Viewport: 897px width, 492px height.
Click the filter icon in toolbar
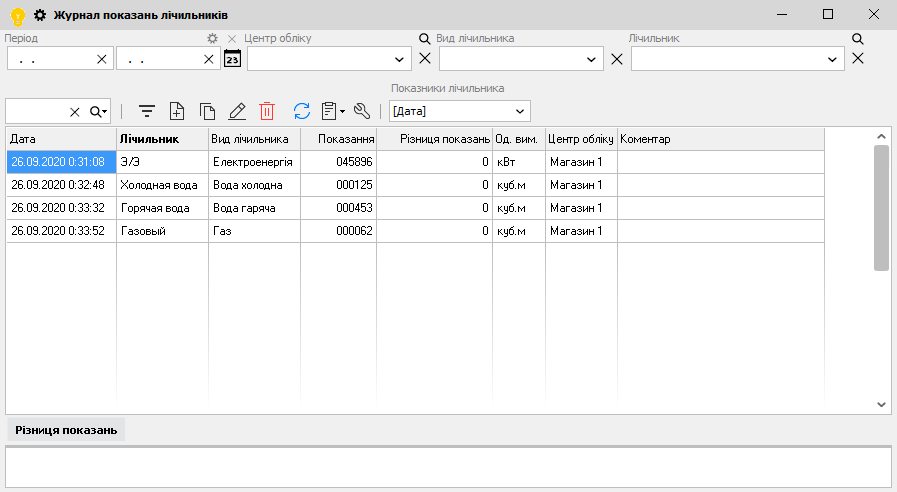pos(147,111)
